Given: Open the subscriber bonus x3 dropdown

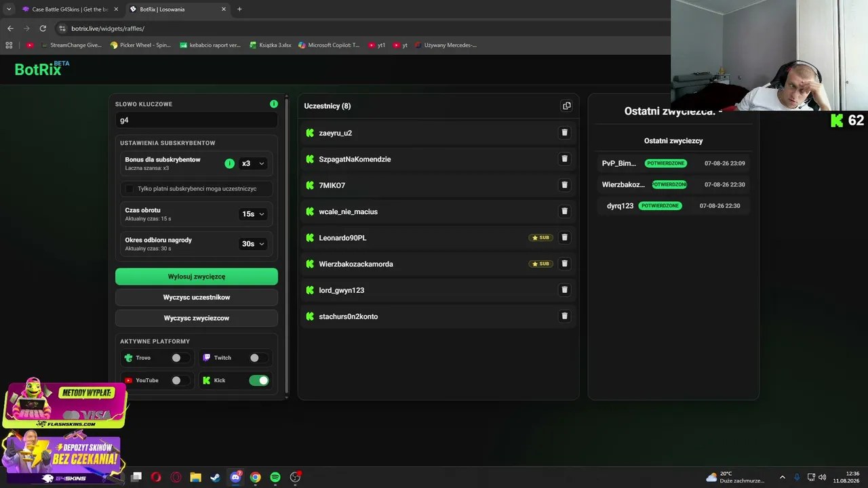Looking at the screenshot, I should (253, 163).
